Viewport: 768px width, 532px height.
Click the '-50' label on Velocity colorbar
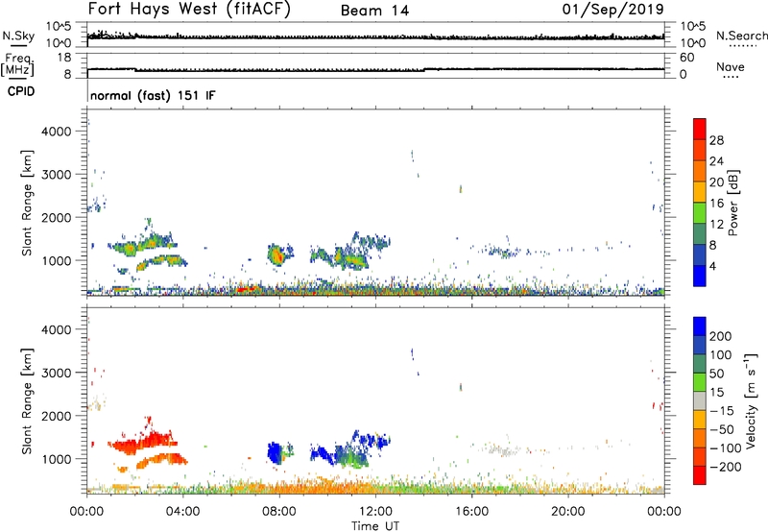point(722,429)
